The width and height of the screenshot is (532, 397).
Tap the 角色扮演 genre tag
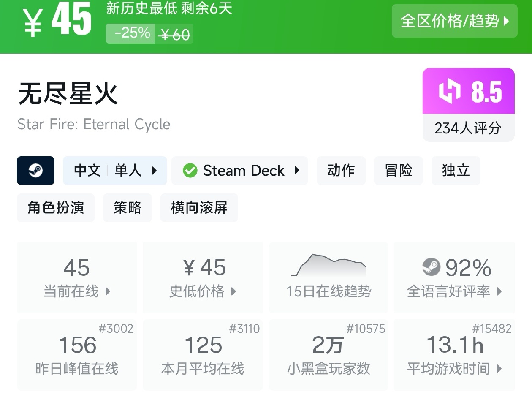click(56, 208)
